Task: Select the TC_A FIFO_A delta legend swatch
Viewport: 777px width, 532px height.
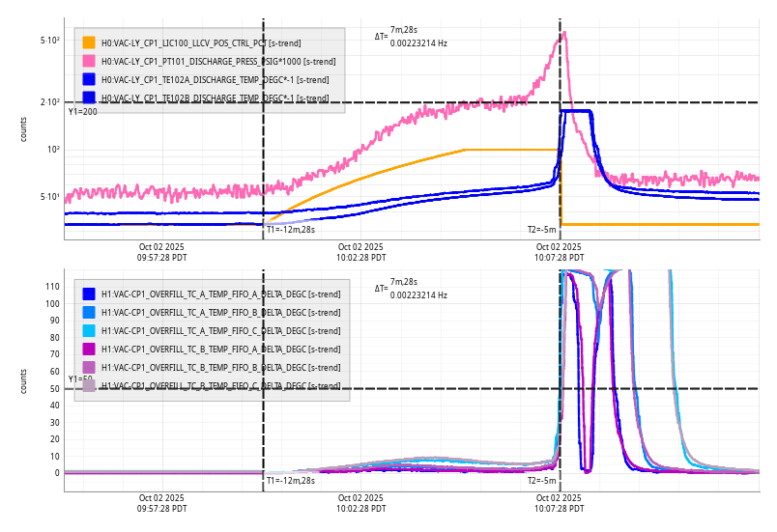Action: coord(89,294)
